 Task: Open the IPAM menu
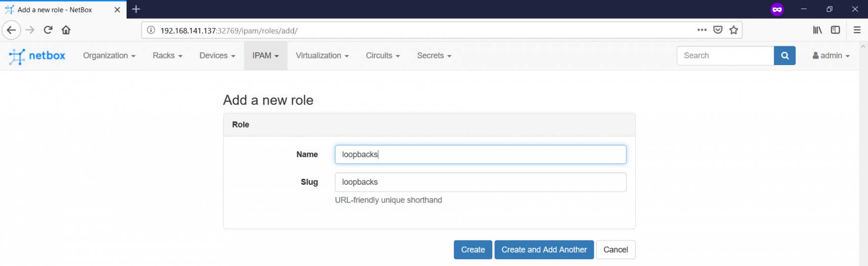(266, 56)
